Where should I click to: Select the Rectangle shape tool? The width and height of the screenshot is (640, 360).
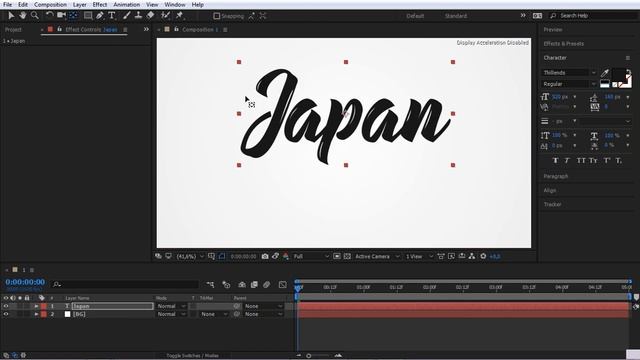click(88, 16)
